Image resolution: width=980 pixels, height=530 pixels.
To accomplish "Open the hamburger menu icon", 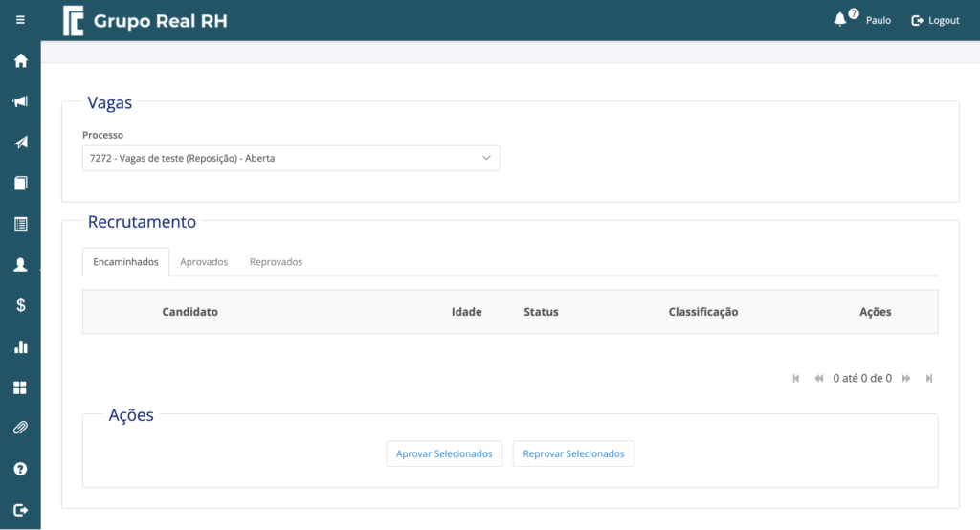I will click(x=20, y=20).
